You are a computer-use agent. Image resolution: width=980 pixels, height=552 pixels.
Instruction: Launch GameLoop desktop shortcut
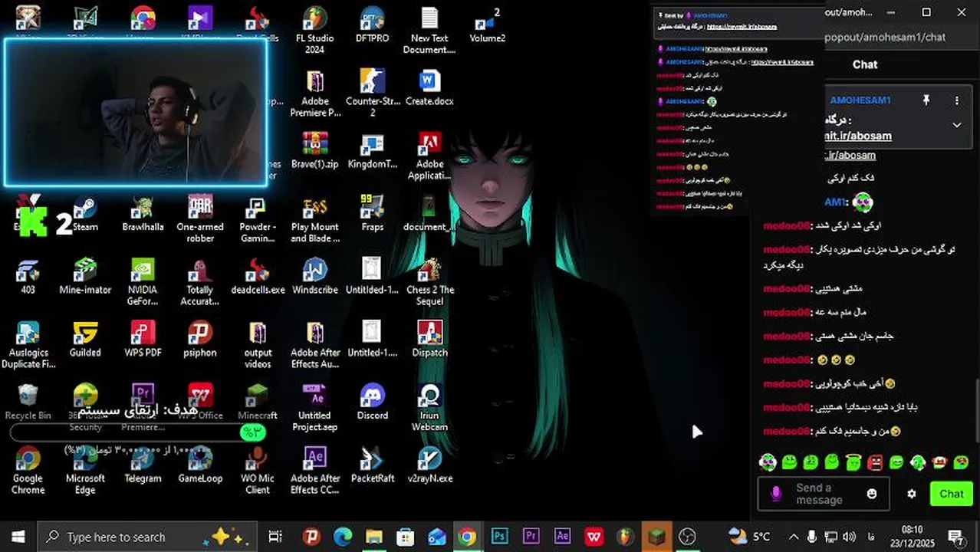[x=200, y=465]
